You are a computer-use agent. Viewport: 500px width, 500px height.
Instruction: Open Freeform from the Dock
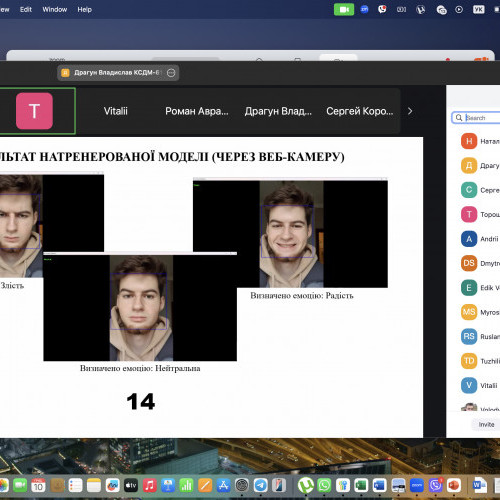[112, 485]
